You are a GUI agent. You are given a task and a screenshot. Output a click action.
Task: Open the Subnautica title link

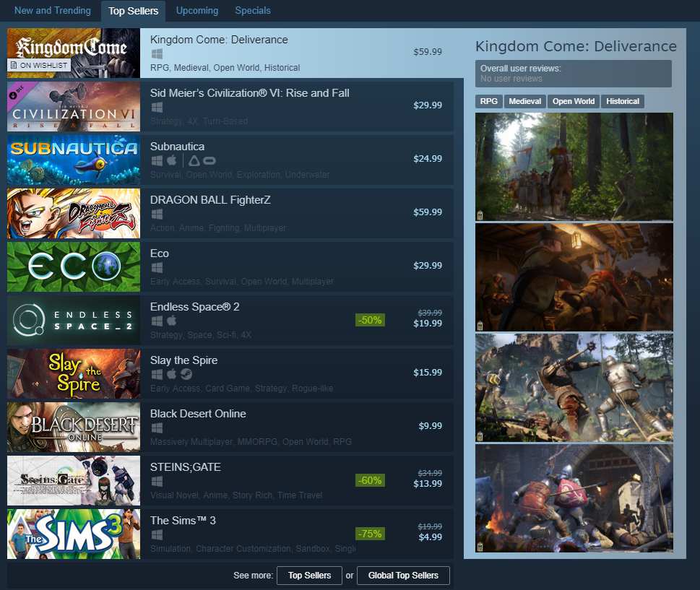[177, 147]
